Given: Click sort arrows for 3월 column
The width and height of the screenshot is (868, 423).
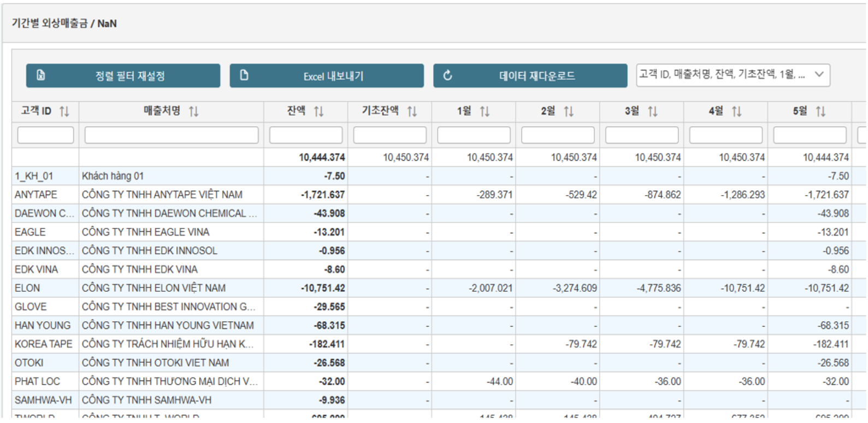Looking at the screenshot, I should pyautogui.click(x=653, y=111).
